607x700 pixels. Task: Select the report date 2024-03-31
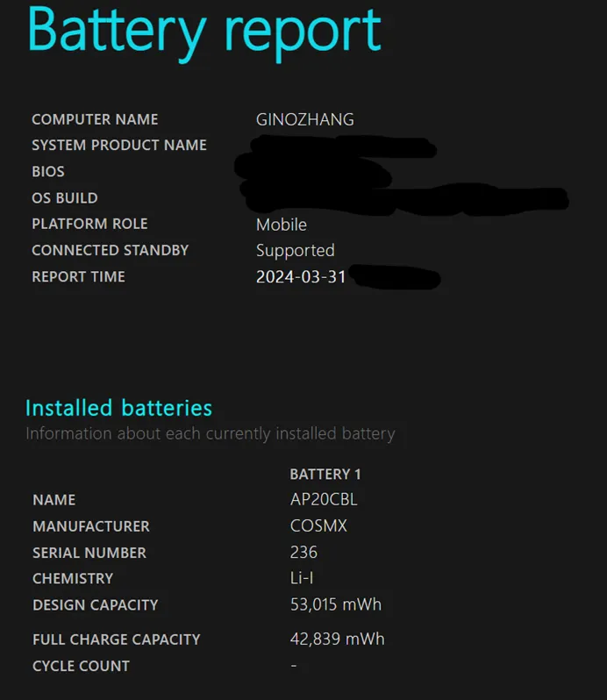pos(300,277)
